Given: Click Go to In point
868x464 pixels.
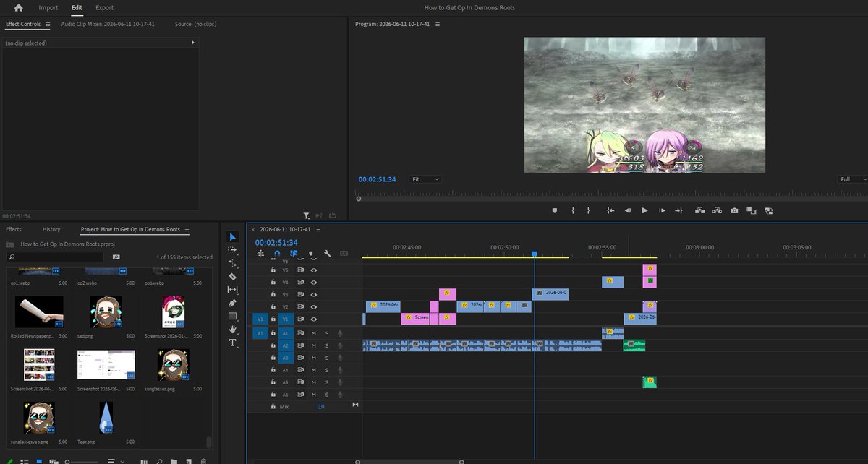Looking at the screenshot, I should (610, 210).
